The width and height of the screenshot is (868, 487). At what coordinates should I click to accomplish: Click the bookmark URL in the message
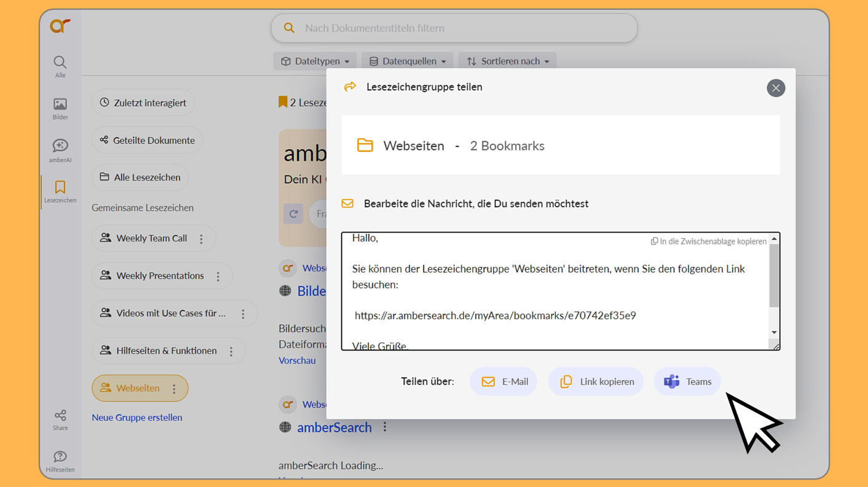pyautogui.click(x=495, y=316)
